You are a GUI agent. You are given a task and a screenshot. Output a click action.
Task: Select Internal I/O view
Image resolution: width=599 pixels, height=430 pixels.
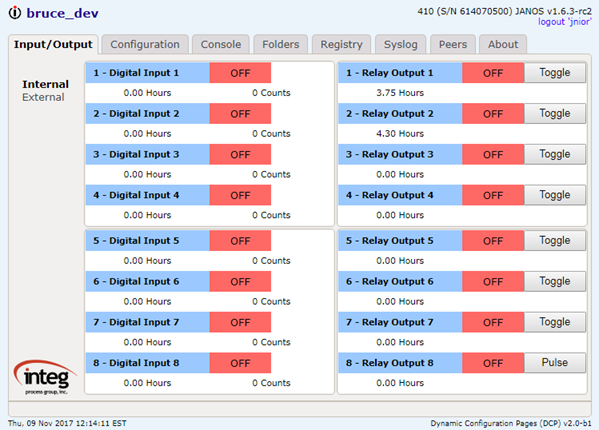(x=45, y=84)
